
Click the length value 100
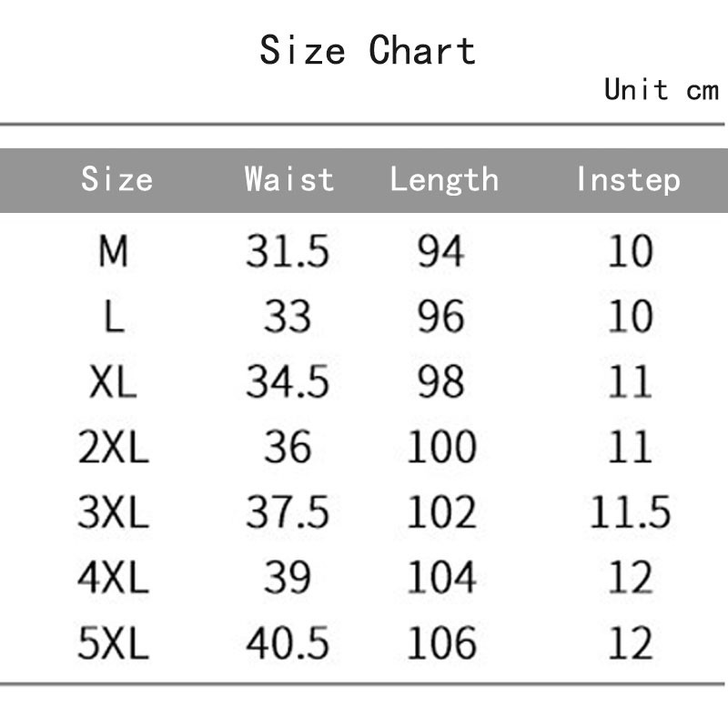[x=441, y=448]
